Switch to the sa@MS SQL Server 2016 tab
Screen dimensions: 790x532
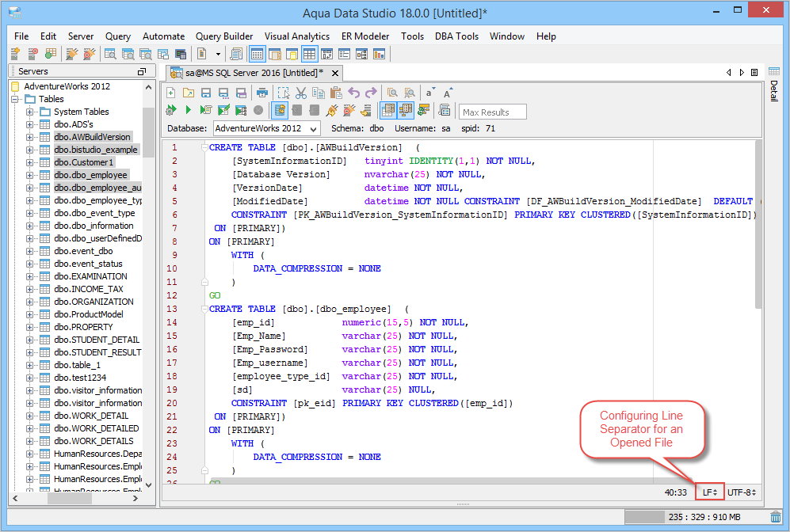pyautogui.click(x=247, y=72)
